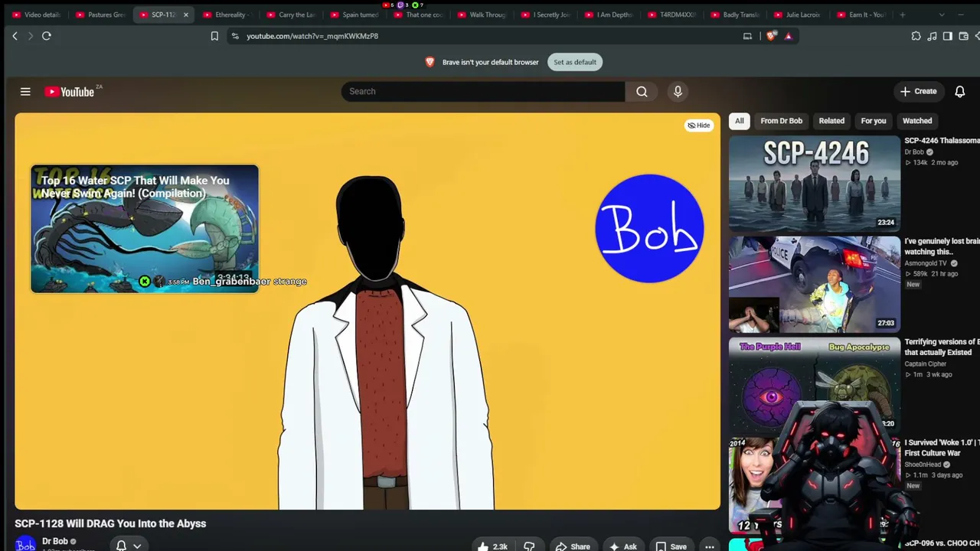Open Brave Shields lion icon
The height and width of the screenshot is (551, 980).
tap(772, 36)
